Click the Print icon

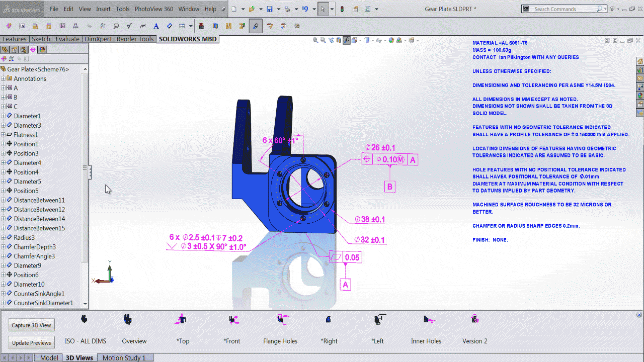point(288,9)
